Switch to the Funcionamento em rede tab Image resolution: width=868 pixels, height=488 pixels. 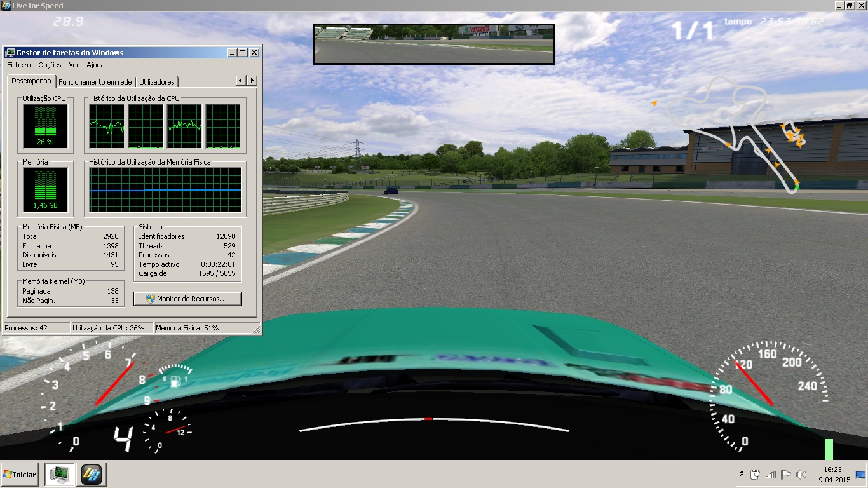(x=95, y=82)
